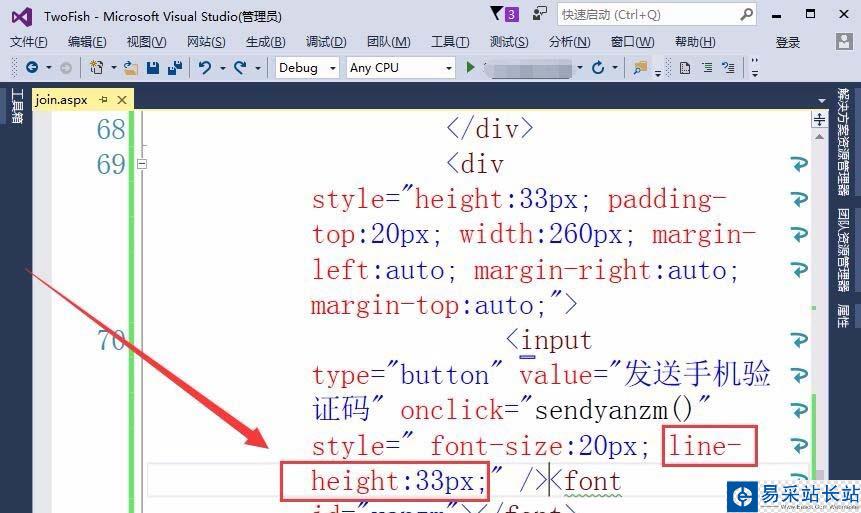Screen dimensions: 861x513
Task: Open the 属性 side panel
Action: point(843,316)
